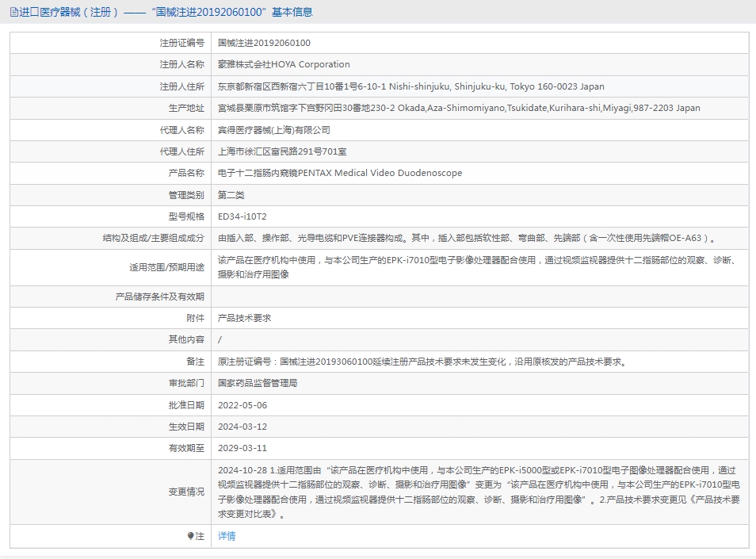
Task: Click the Nishi-shinjuku Tokyo address value
Action: pos(410,86)
